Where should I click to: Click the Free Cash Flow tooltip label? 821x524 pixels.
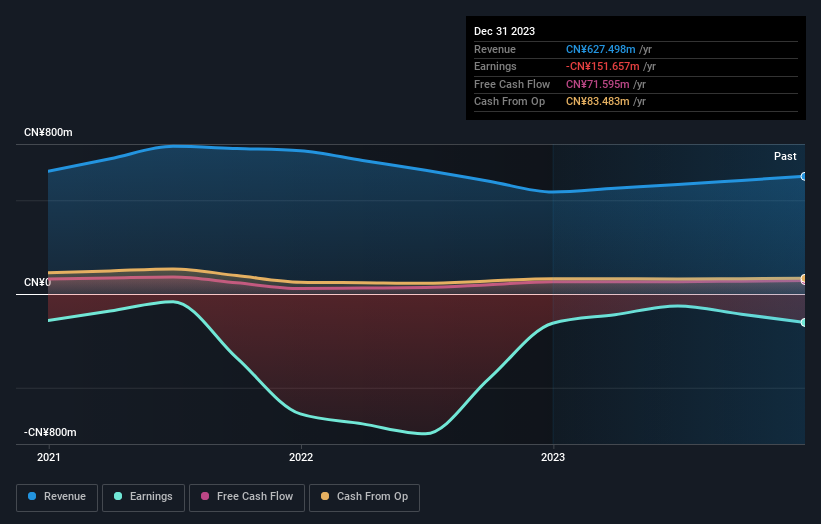[512, 84]
